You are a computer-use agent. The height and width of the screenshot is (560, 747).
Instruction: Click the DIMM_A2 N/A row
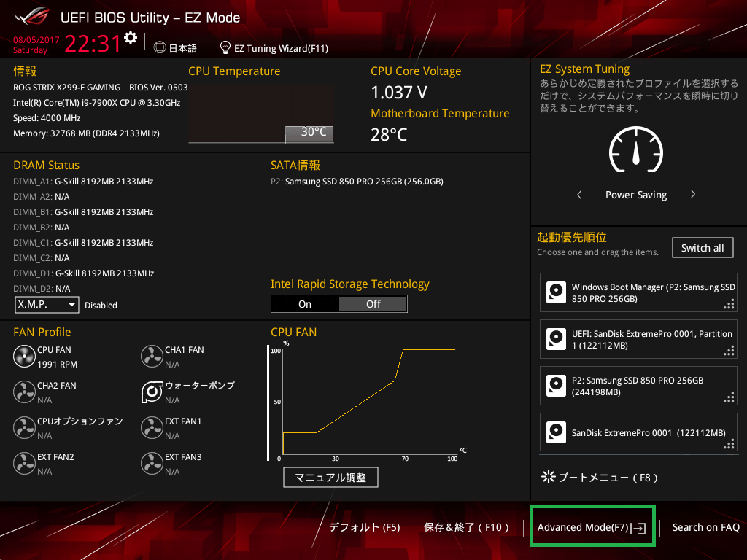[42, 197]
